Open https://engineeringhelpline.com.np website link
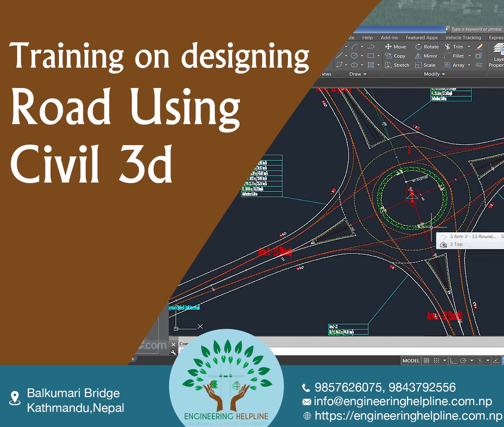Image resolution: width=504 pixels, height=427 pixels. pos(409,416)
